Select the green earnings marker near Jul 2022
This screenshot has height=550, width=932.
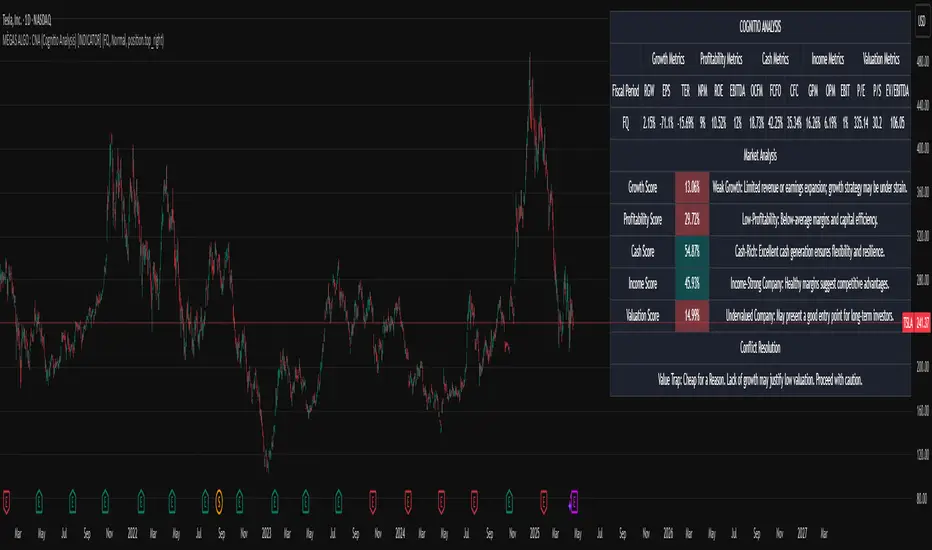click(205, 501)
